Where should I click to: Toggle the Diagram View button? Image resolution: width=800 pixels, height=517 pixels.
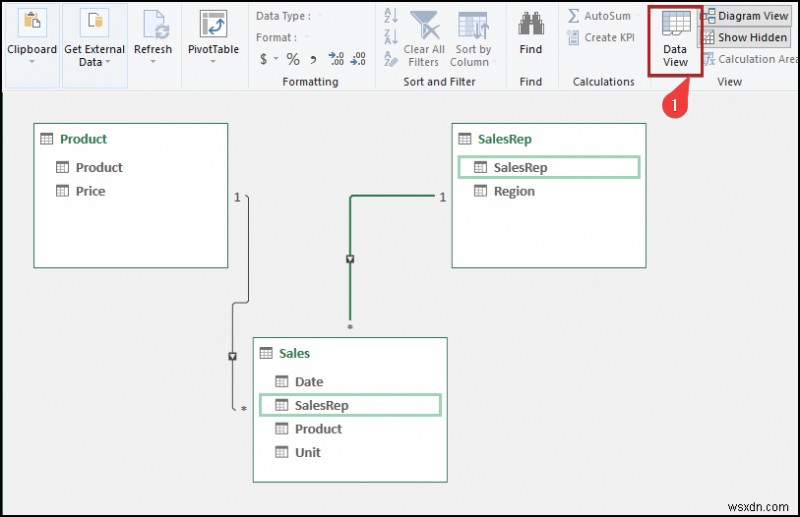(x=744, y=16)
